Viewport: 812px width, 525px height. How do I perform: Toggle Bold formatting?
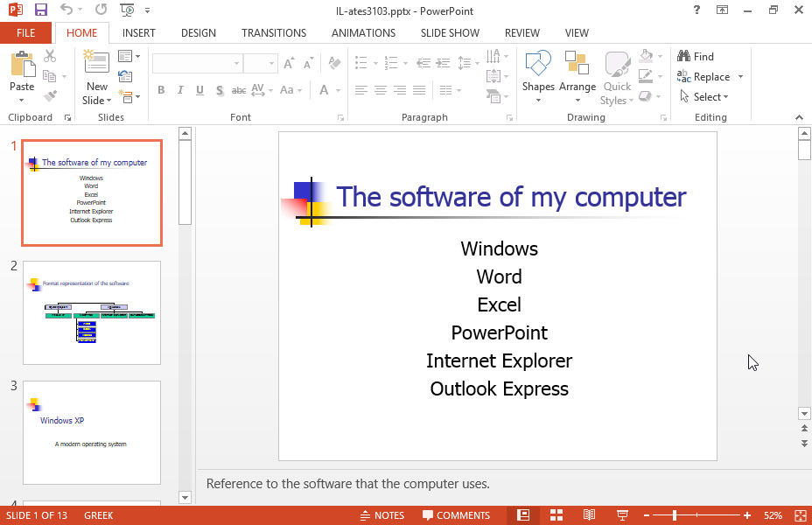(x=161, y=90)
